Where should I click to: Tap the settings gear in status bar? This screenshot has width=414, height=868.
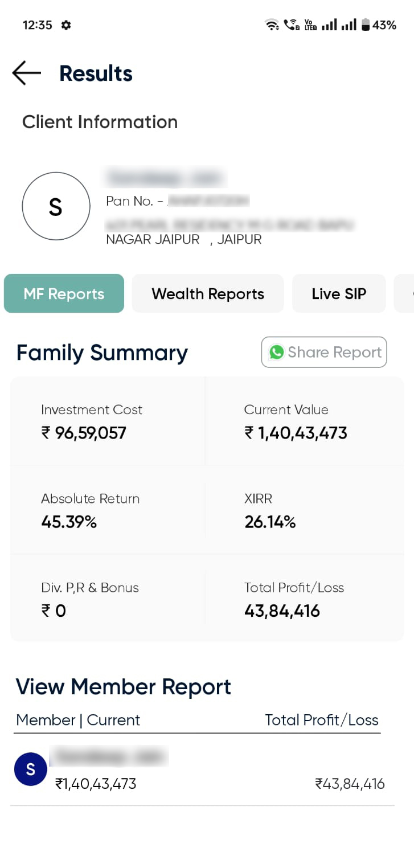tap(66, 25)
